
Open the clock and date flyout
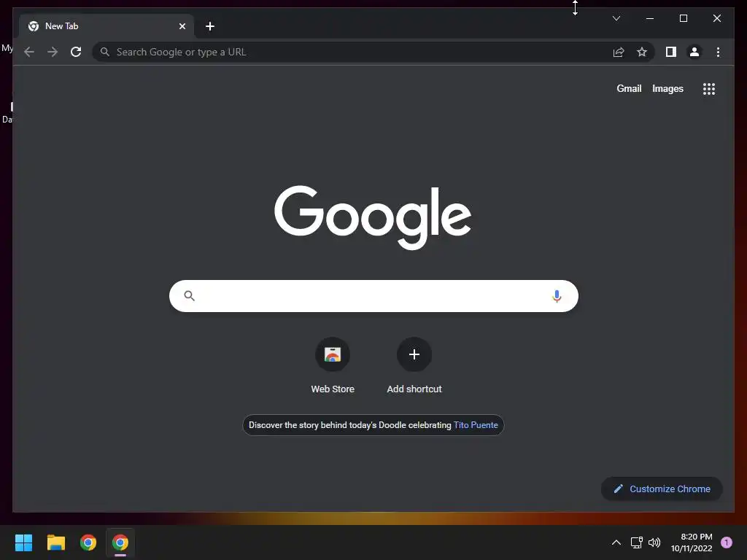692,542
